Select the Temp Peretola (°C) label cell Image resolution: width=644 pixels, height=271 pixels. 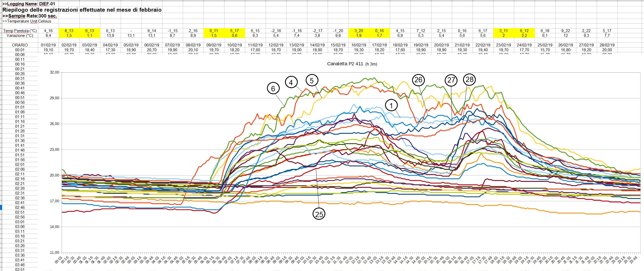tap(20, 31)
